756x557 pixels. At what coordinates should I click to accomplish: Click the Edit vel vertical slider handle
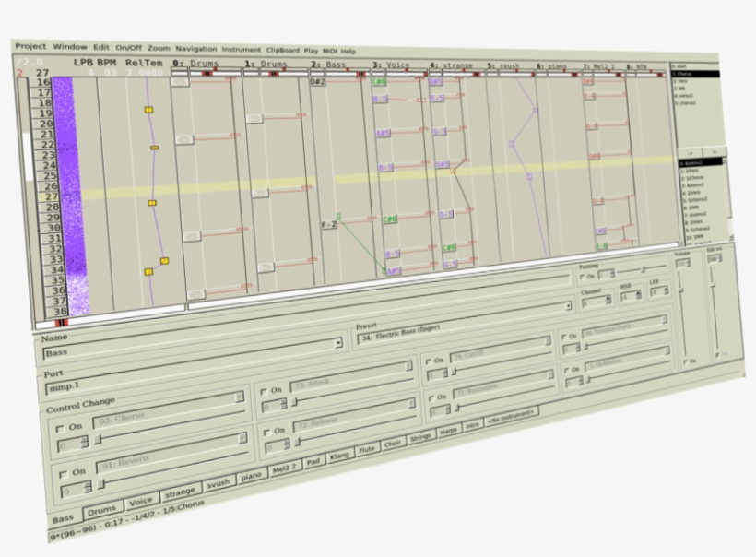713,286
